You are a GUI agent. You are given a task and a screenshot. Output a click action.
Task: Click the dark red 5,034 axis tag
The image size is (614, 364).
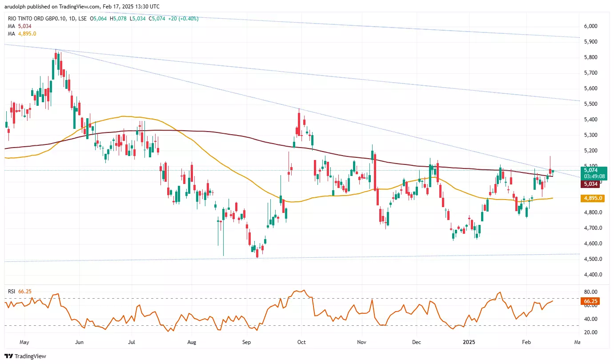590,184
